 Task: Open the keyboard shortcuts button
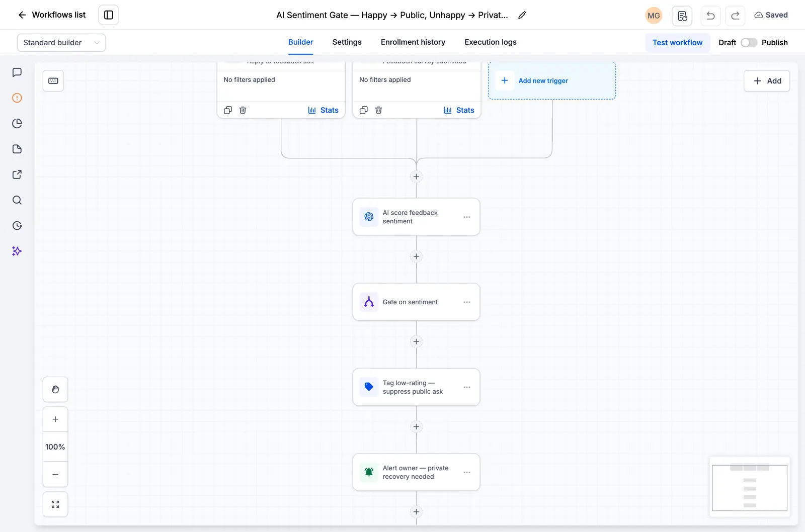tap(53, 81)
